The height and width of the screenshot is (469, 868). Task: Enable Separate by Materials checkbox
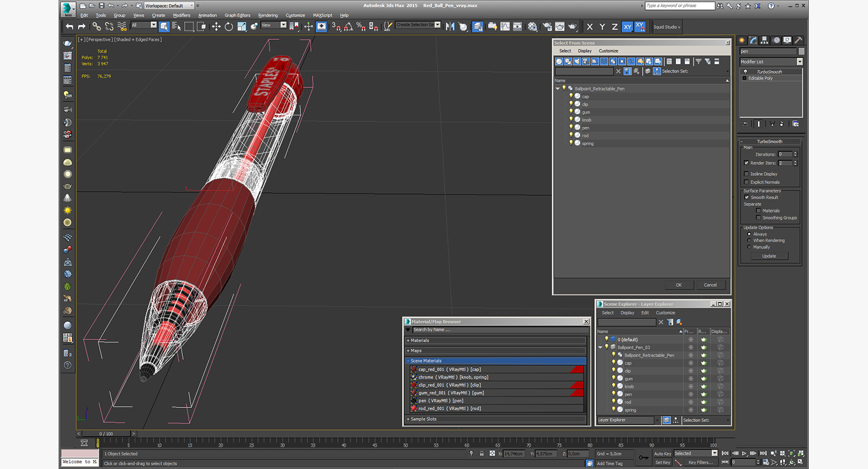click(758, 210)
